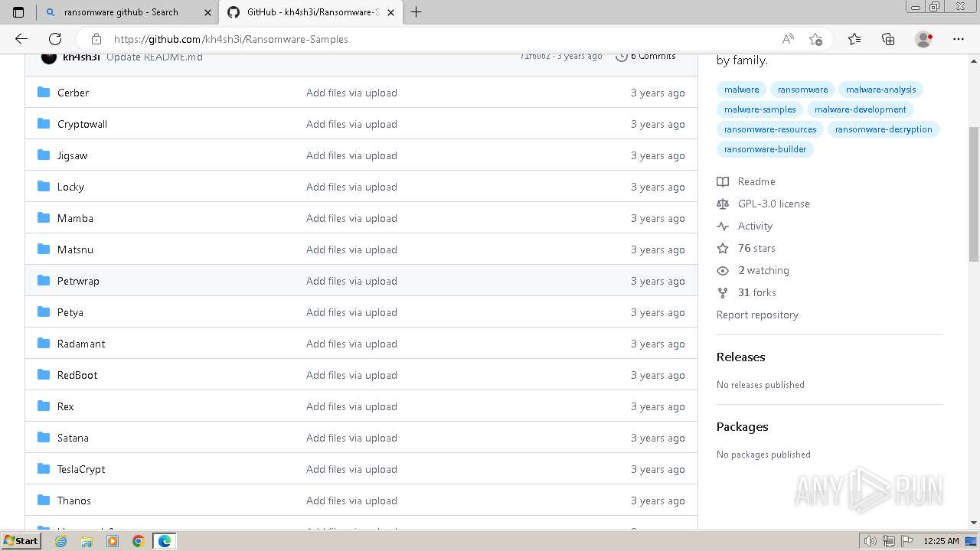Refresh the page with the reload icon
Image resolution: width=980 pixels, height=551 pixels.
(55, 39)
